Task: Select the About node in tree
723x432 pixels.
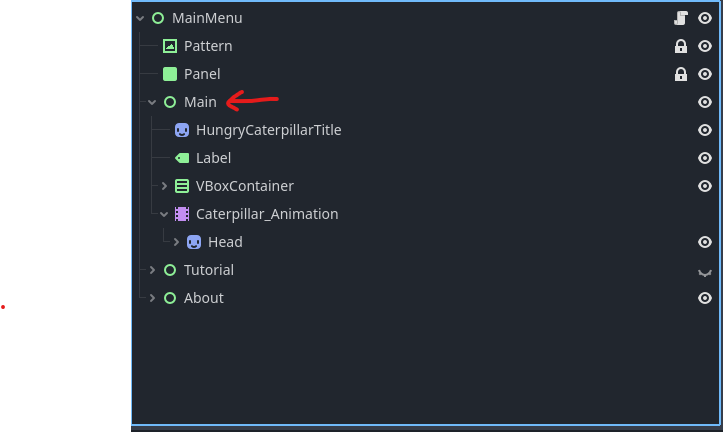Action: coord(203,298)
